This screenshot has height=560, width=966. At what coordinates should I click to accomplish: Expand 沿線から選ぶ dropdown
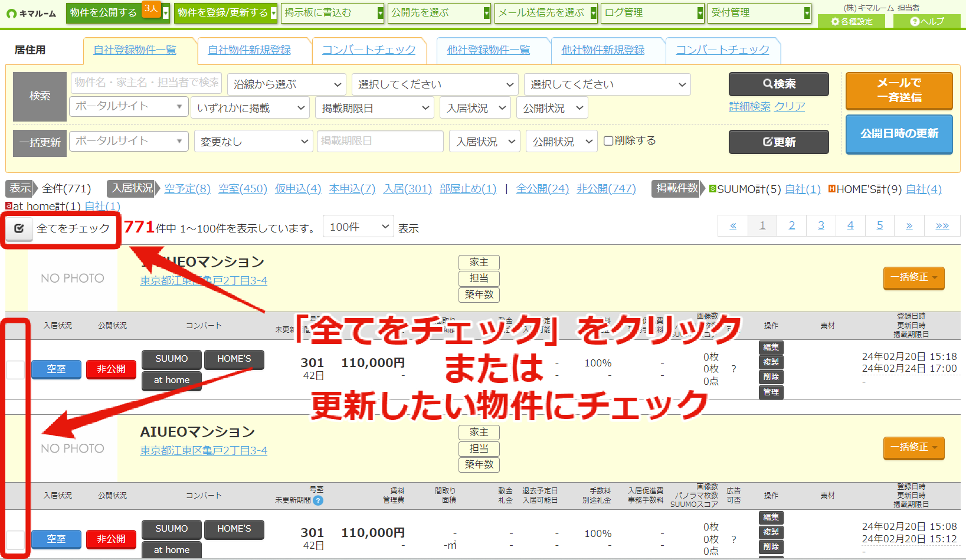pyautogui.click(x=287, y=84)
